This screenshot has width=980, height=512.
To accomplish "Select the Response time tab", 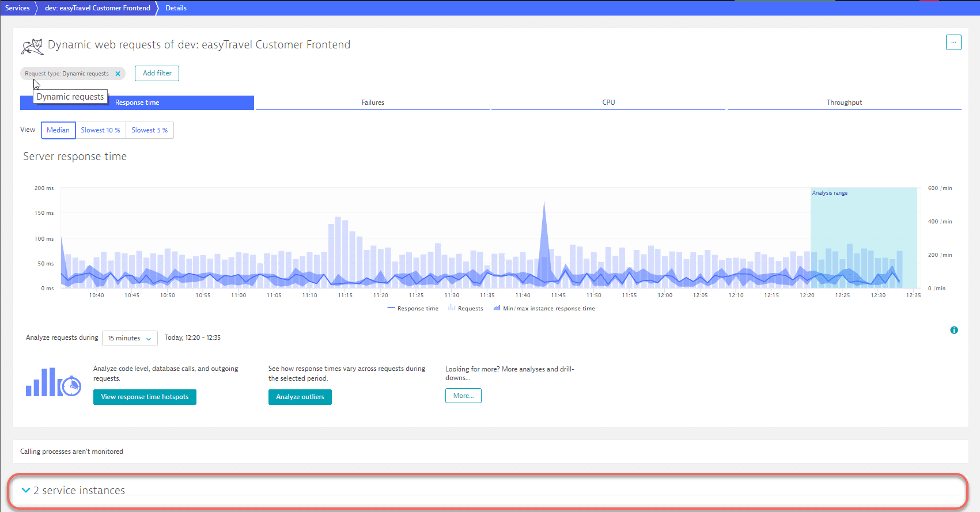I will [x=137, y=103].
